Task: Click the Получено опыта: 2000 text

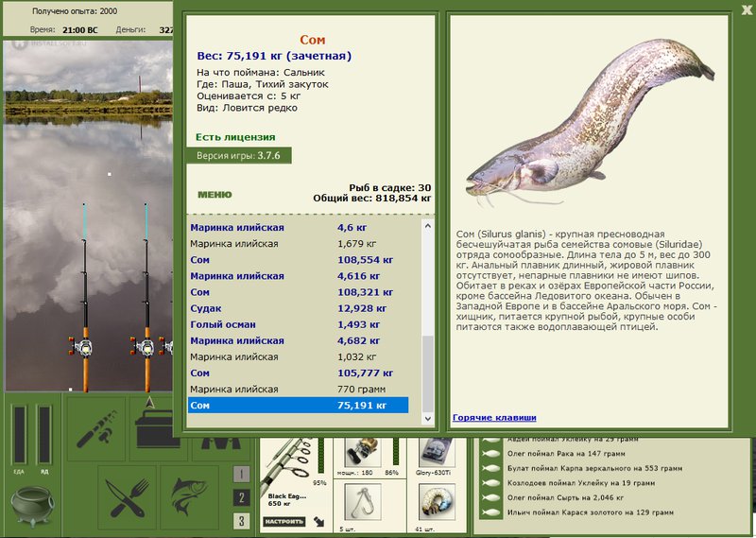Action: 75,11
